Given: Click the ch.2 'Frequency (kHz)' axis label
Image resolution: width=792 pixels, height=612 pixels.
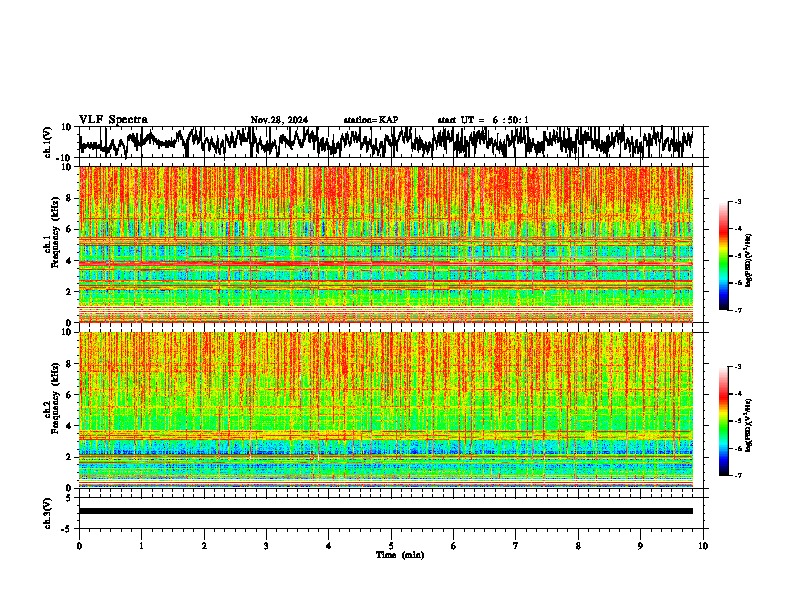Looking at the screenshot, I should [x=55, y=398].
